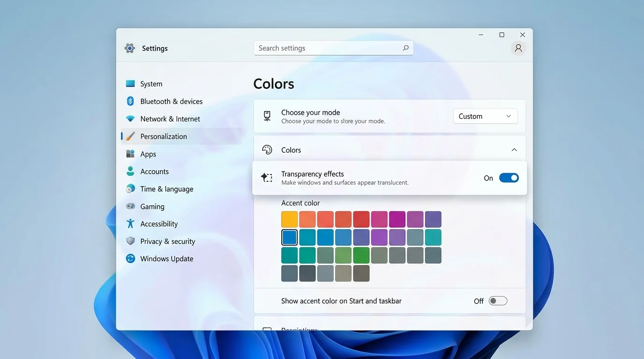Pick the yellow accent color swatch
This screenshot has width=644, height=359.
[290, 219]
